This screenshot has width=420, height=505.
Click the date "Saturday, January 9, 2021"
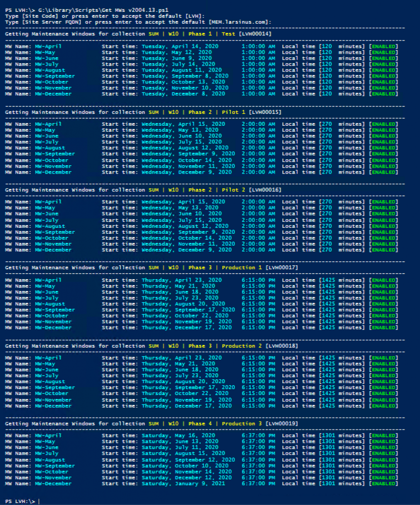point(184,484)
